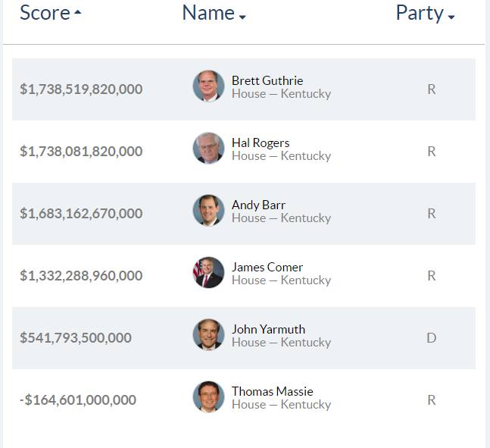490x448 pixels.
Task: Click the score $541,793,500,000
Action: (76, 338)
